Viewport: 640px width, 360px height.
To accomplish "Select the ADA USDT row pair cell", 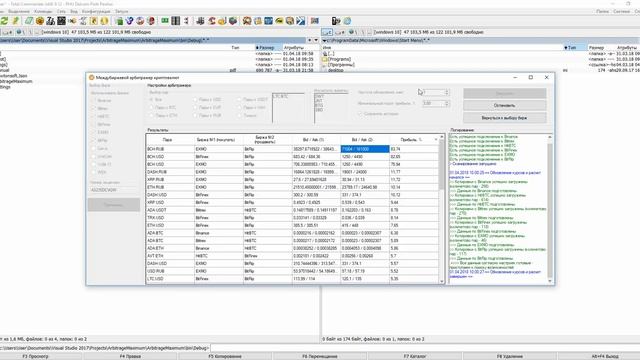I will (170, 210).
